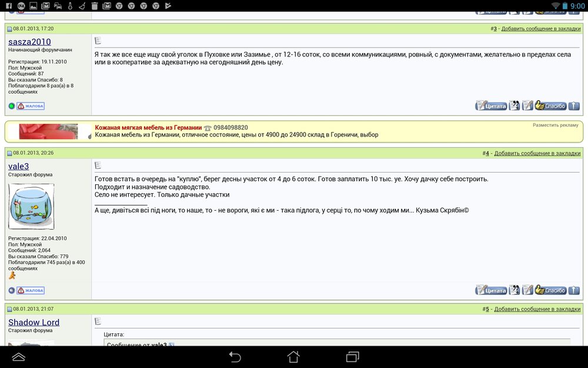This screenshot has height=368, width=588.
Task: Quote vale3's post using the Цитата button
Action: tap(492, 290)
